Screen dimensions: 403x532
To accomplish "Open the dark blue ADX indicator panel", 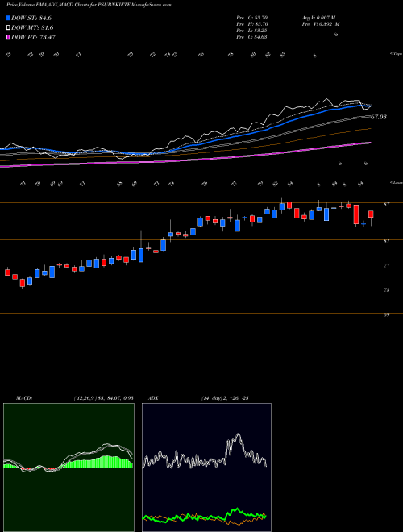I will [206, 468].
